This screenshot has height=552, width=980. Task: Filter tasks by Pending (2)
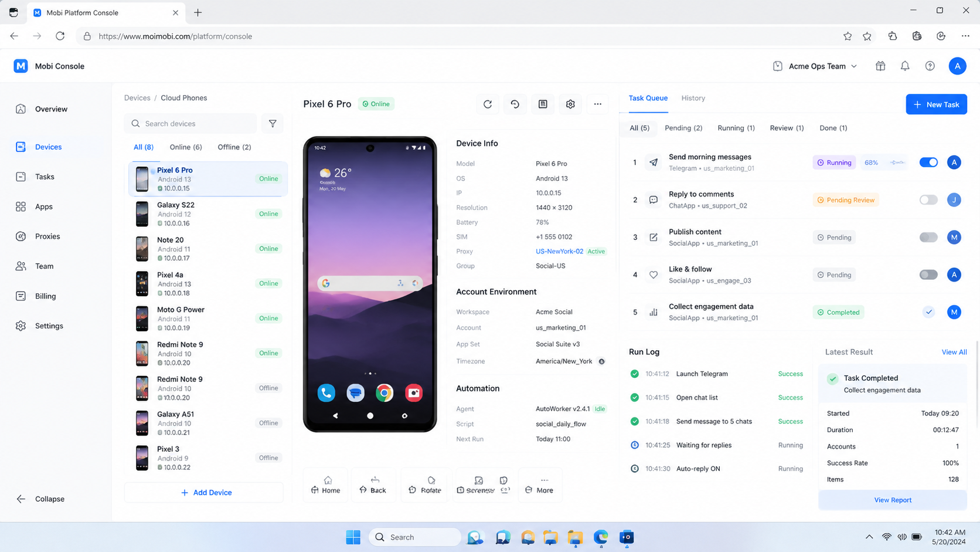683,128
